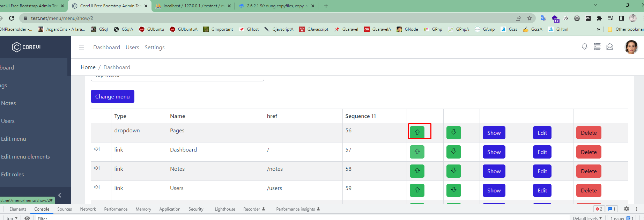Click the user avatar in the header
Image resolution: width=644 pixels, height=220 pixels.
point(631,47)
